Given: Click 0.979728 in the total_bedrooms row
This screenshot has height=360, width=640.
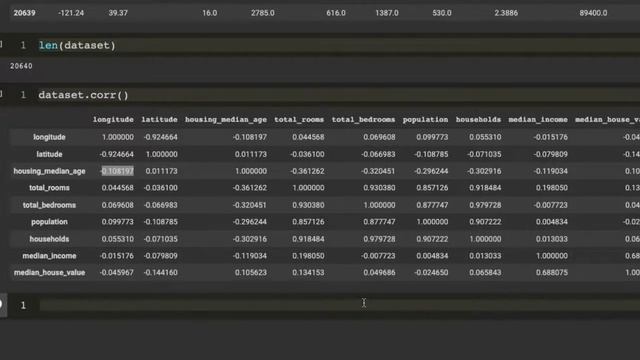Looking at the screenshot, I should pos(485,205).
